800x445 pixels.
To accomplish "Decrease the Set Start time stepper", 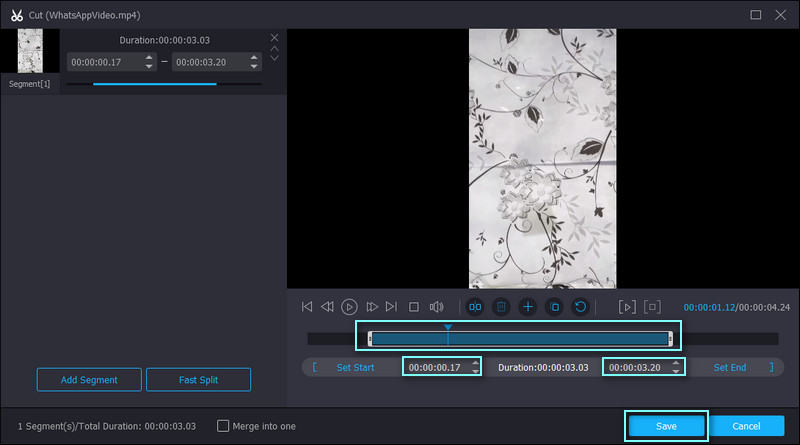I will coord(475,371).
